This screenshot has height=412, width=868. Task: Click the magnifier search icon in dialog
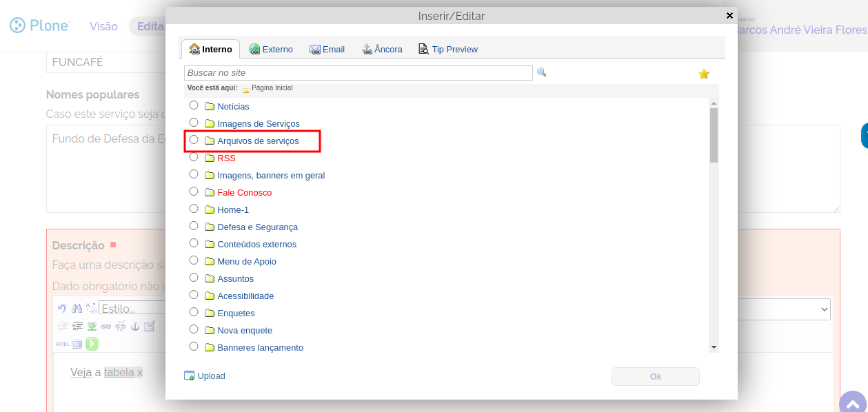click(541, 72)
